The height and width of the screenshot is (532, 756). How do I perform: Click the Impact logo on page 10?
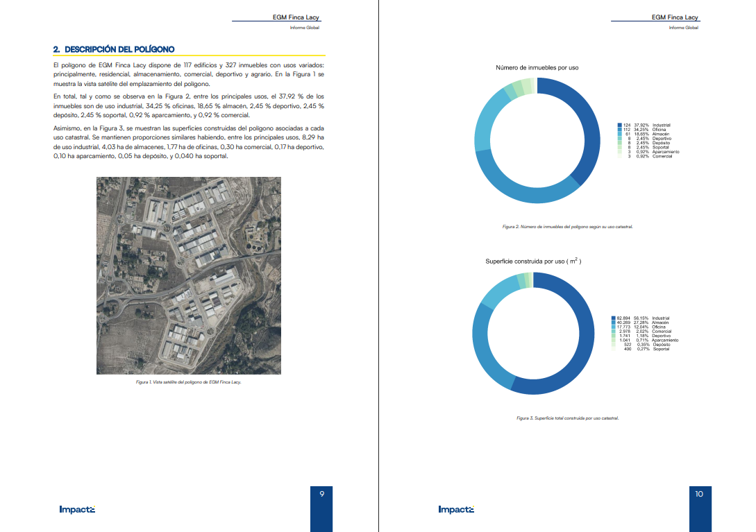[x=456, y=510]
